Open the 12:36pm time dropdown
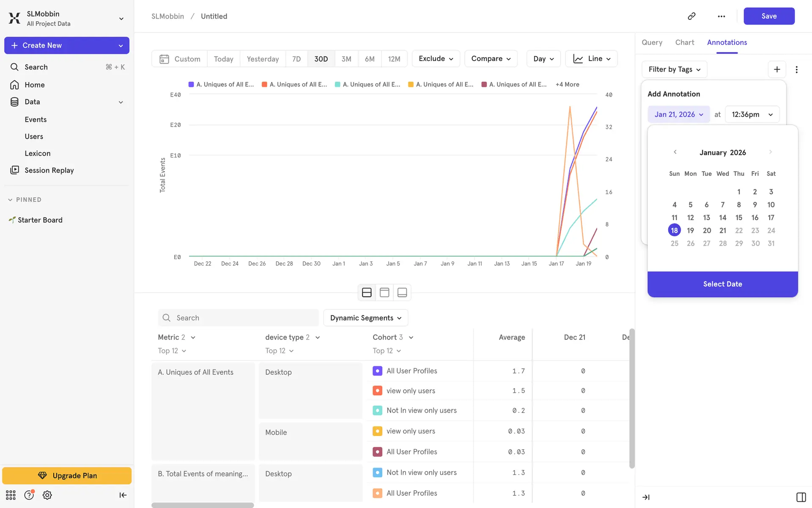 [x=752, y=114]
